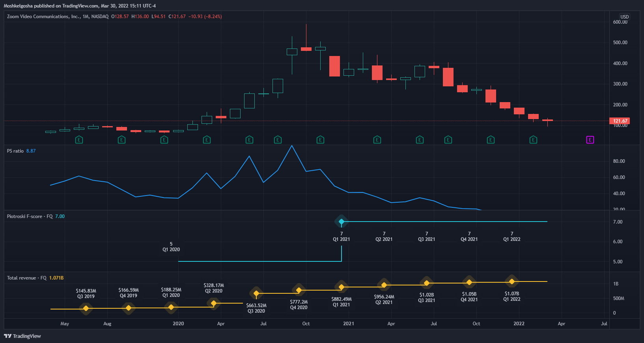This screenshot has width=644, height=343.
Task: Click the Piotroski 7 Q1 2022 label
Action: pos(512,237)
